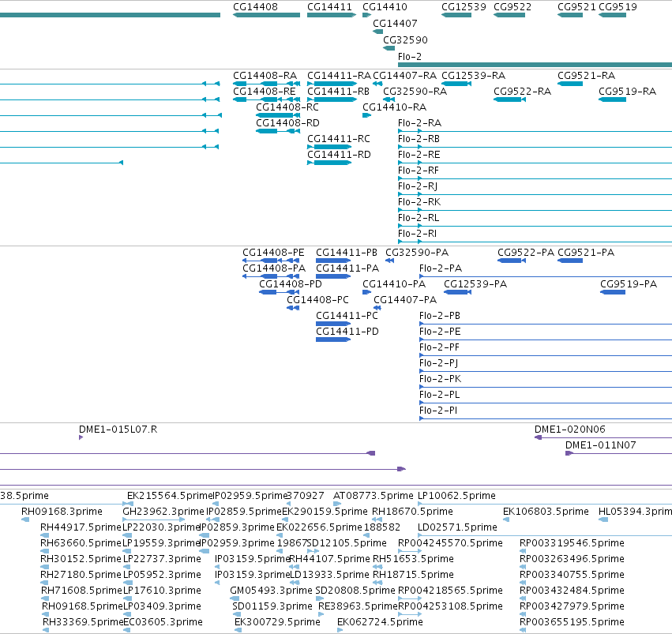Select the CG14410 gene label
This screenshot has height=634, width=672.
pos(385,7)
